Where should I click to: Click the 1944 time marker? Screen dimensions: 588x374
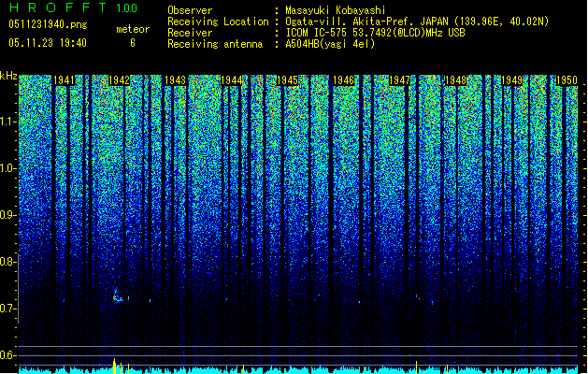tap(232, 80)
